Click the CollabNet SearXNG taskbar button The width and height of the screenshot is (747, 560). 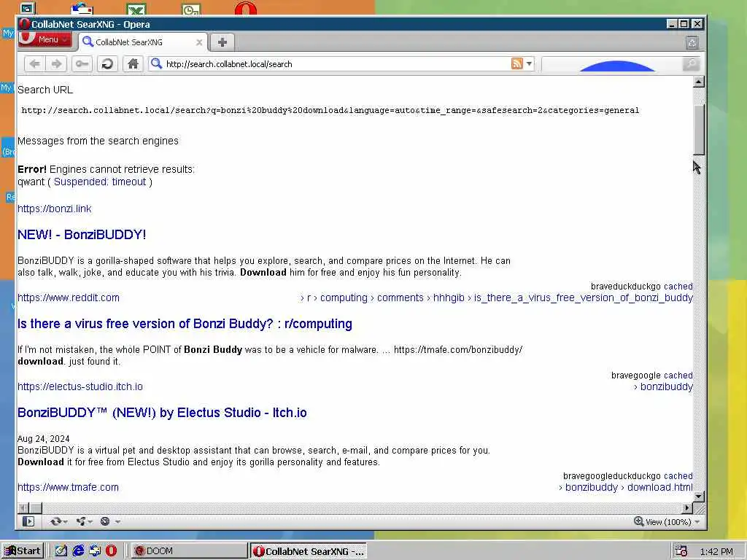click(x=309, y=551)
